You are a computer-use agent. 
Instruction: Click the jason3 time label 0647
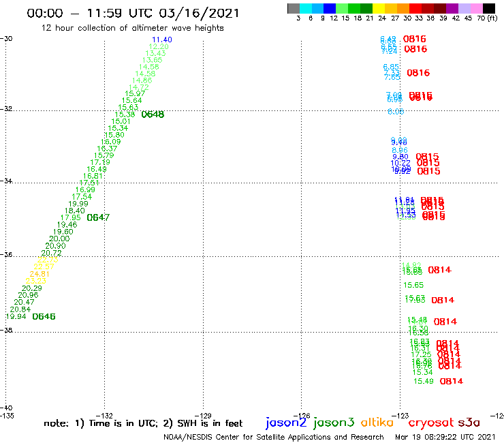coord(98,217)
